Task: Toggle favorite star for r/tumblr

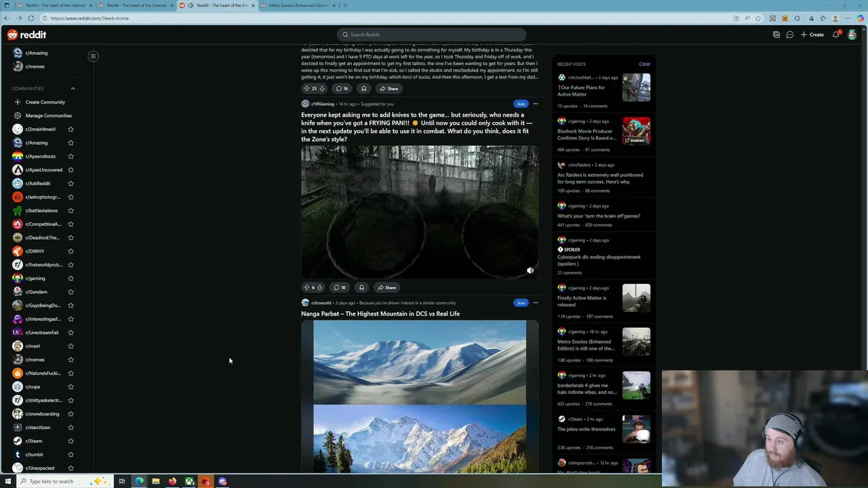Action: point(71,454)
